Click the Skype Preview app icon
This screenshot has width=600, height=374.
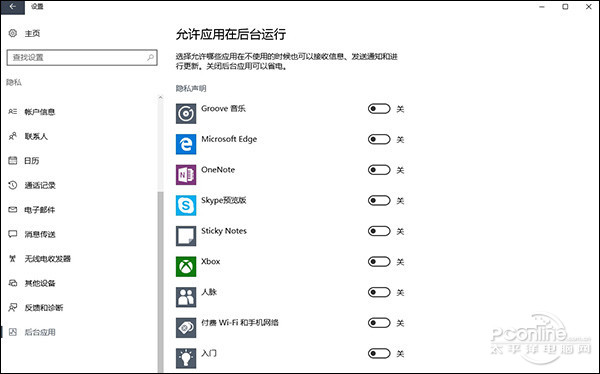click(x=186, y=206)
